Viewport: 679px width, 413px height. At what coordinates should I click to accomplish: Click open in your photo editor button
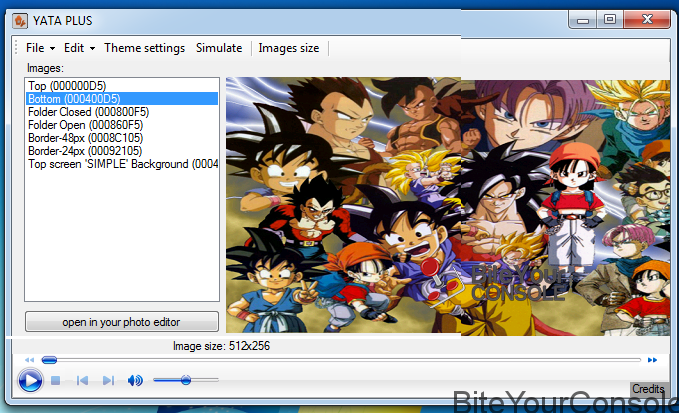(x=122, y=322)
